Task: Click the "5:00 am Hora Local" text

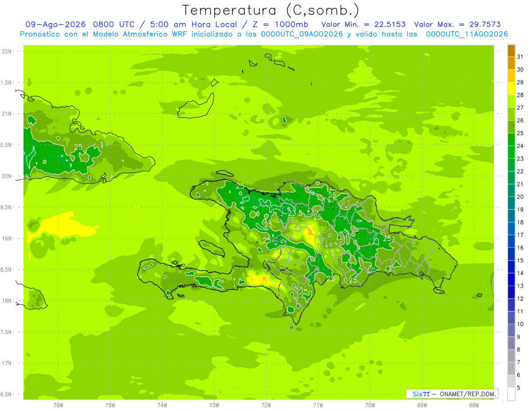Action: [192, 24]
